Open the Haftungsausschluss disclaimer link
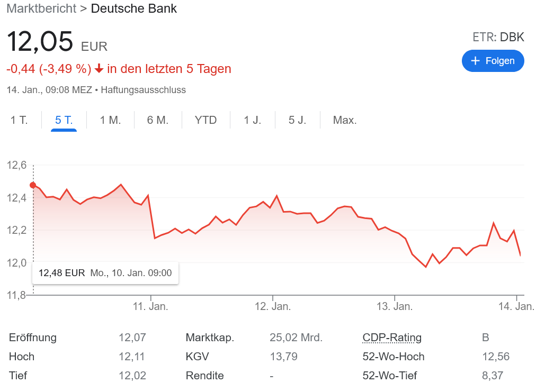Viewport: 536px width, 392px height. pos(143,90)
